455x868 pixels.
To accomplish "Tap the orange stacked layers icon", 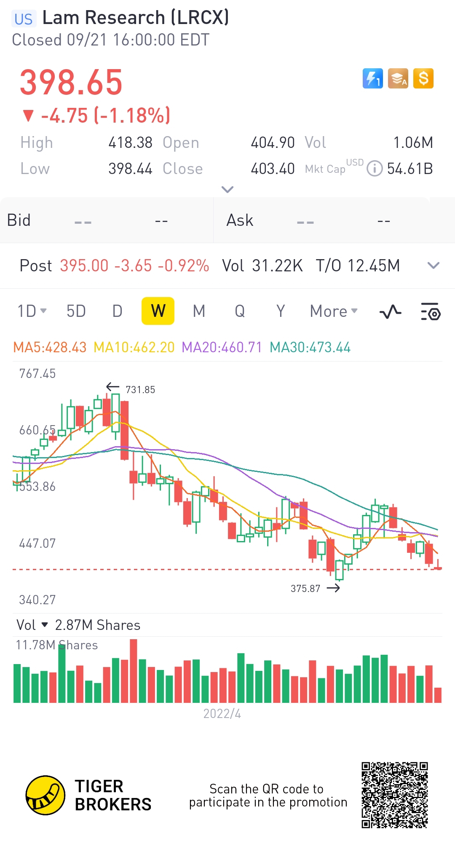I will [x=398, y=78].
